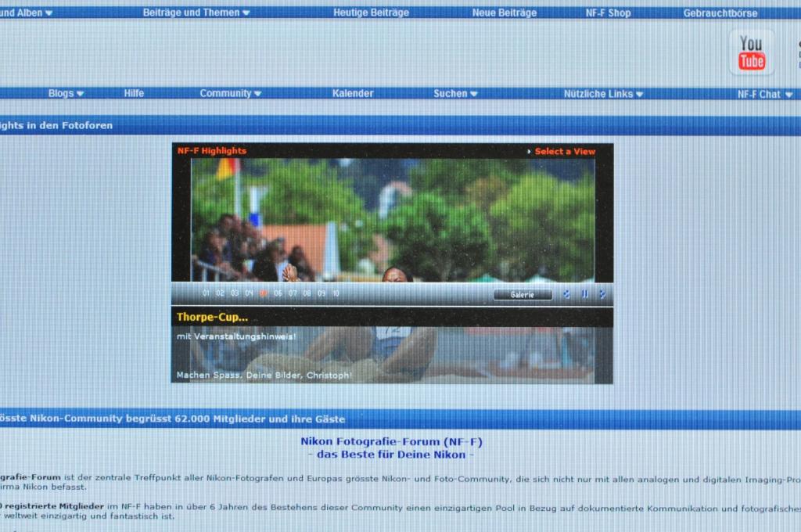Click the 62.000 Mitglieder welcome header bar
This screenshot has width=801, height=532.
click(x=400, y=419)
